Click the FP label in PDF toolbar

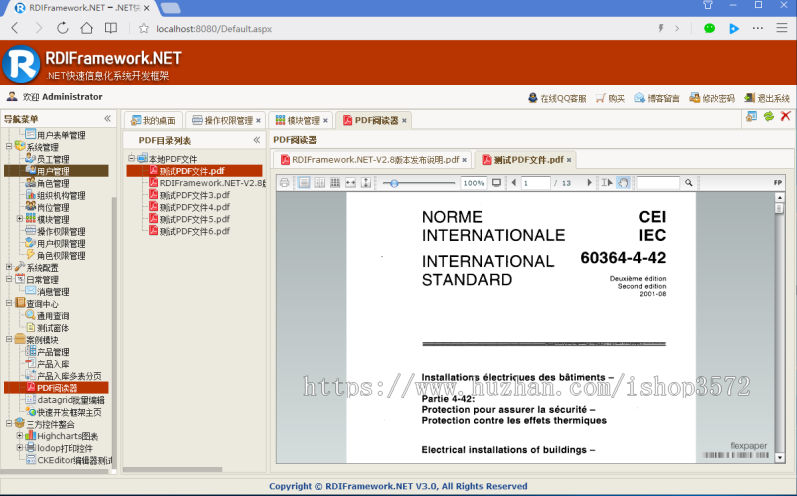click(778, 183)
